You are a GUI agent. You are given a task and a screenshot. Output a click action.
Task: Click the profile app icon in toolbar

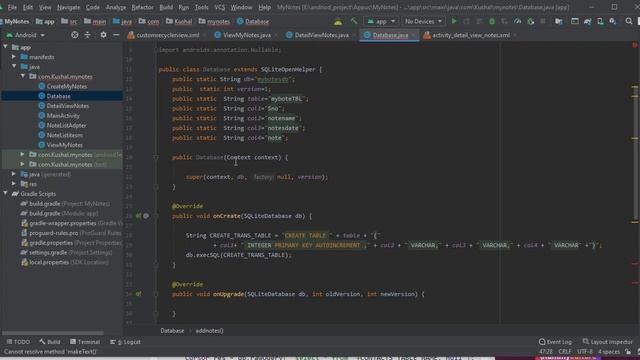[x=518, y=21]
